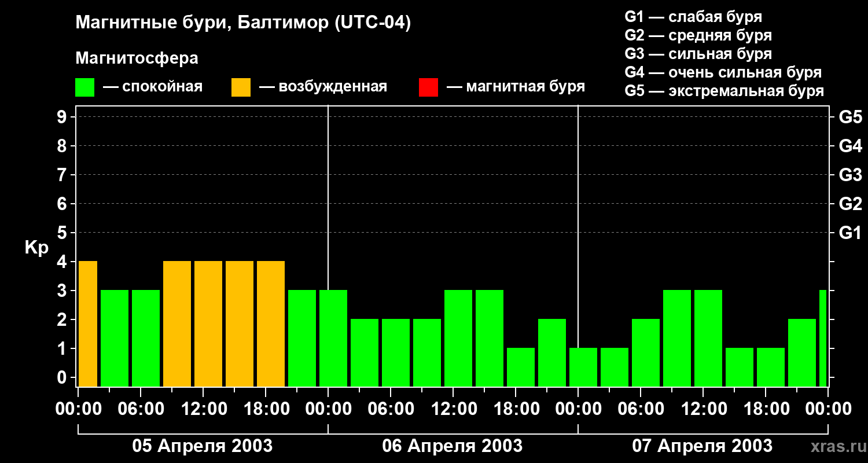
Task: Click the first 12:00 tick label under April 5
Action: pos(204,409)
